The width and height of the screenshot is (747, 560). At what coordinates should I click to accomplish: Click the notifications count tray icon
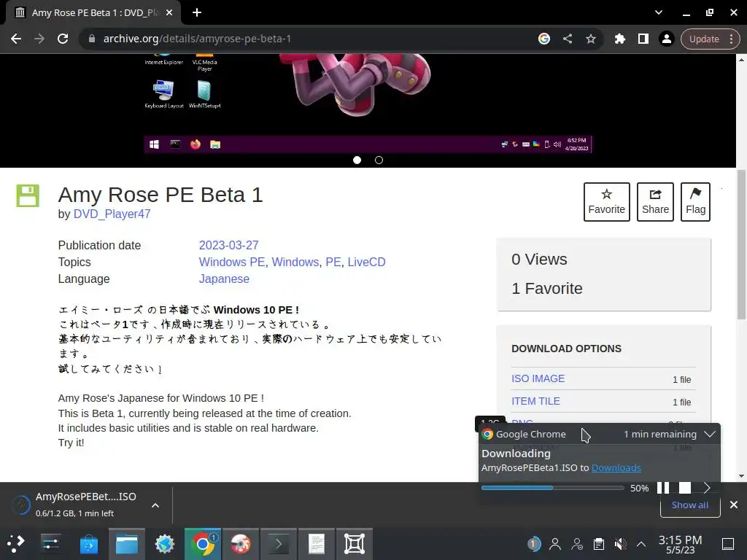click(x=533, y=543)
